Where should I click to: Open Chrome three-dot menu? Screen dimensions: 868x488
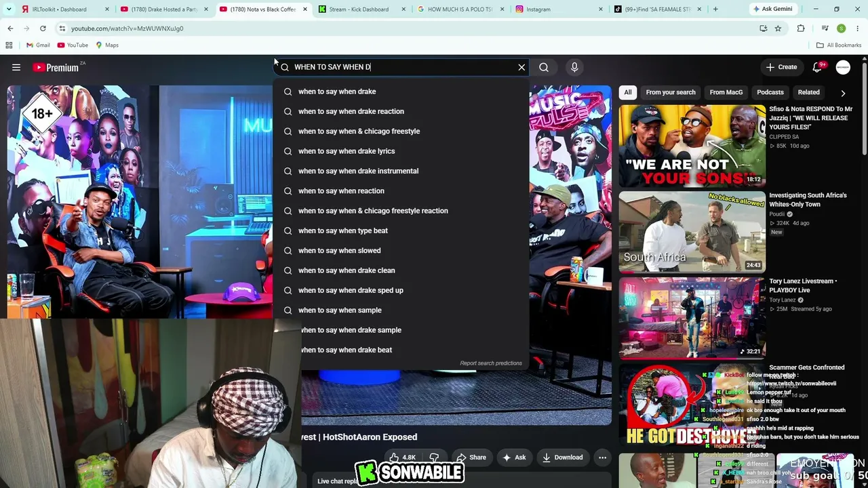pyautogui.click(x=858, y=28)
